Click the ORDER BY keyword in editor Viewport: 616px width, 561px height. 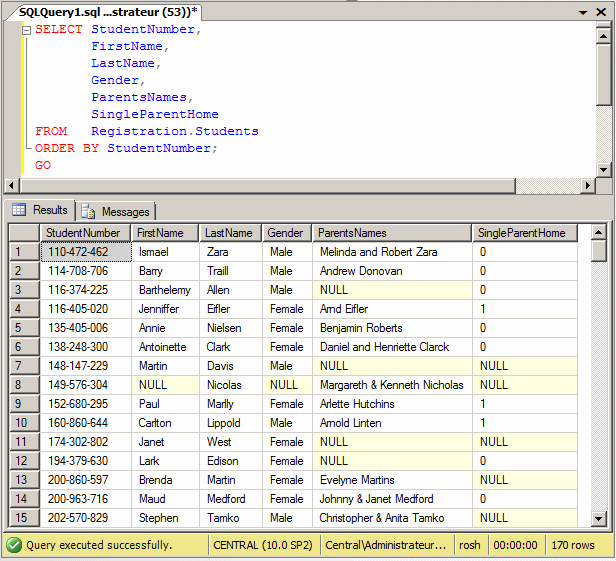tap(67, 148)
